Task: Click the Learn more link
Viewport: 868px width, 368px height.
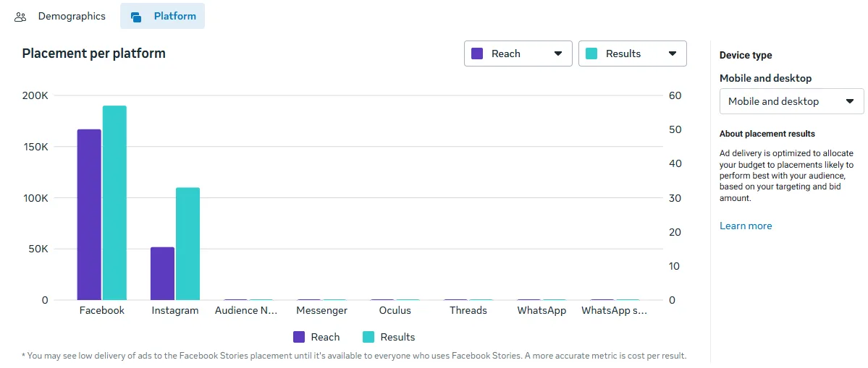Action: tap(746, 226)
